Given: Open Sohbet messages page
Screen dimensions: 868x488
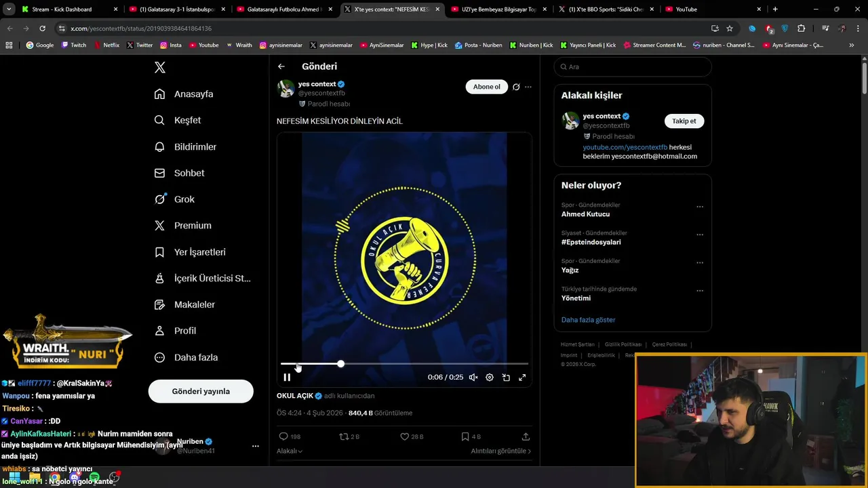Looking at the screenshot, I should pyautogui.click(x=179, y=173).
